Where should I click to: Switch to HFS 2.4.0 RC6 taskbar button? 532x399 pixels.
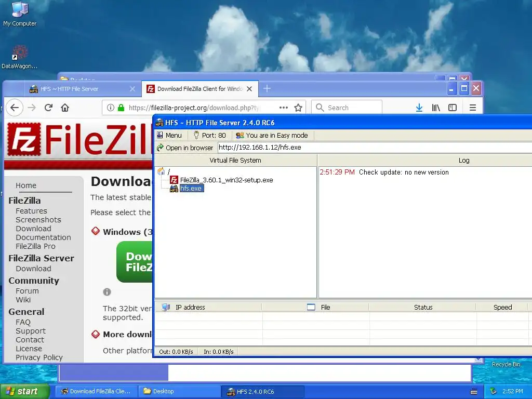[x=262, y=392]
